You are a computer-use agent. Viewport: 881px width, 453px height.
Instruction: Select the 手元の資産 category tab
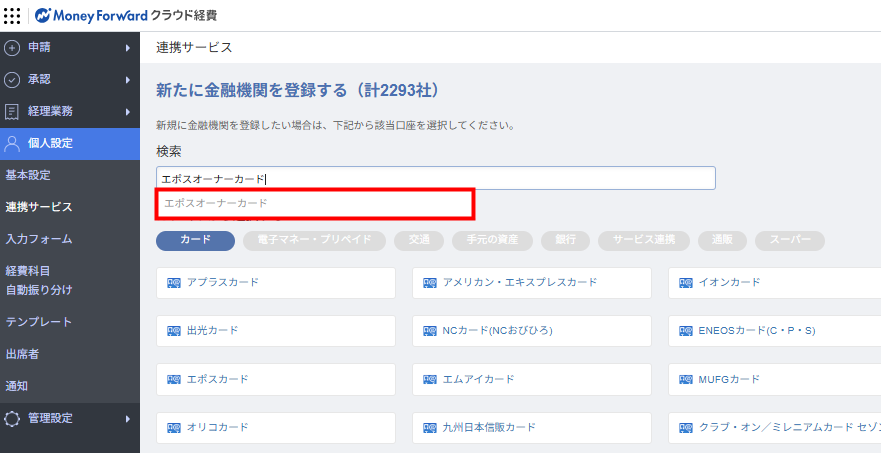(492, 241)
